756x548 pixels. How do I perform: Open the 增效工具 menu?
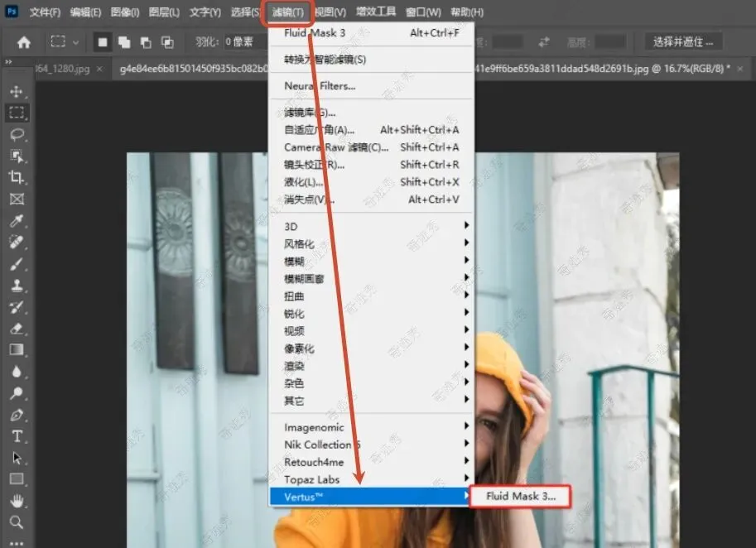[x=376, y=12]
